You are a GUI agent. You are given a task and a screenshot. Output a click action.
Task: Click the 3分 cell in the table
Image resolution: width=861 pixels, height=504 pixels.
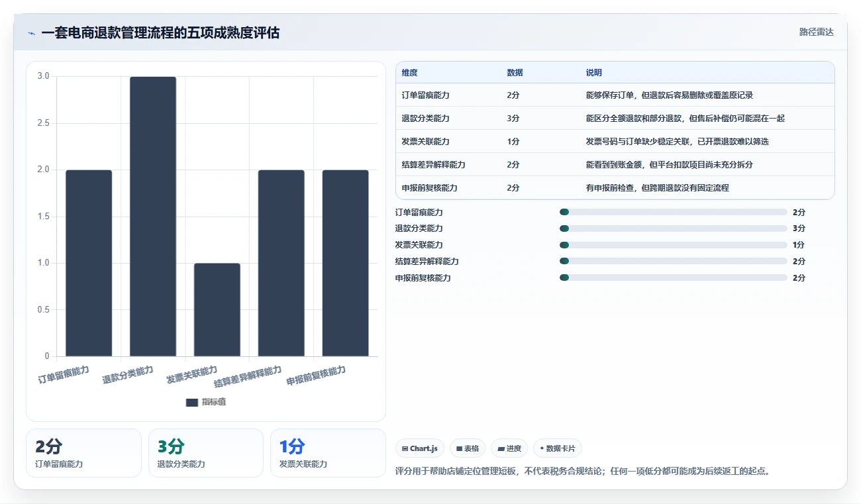[513, 119]
